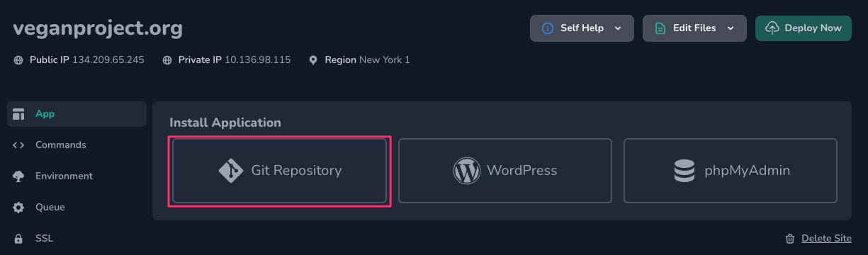This screenshot has width=868, height=255.
Task: Click the Git logo icon
Action: click(230, 171)
